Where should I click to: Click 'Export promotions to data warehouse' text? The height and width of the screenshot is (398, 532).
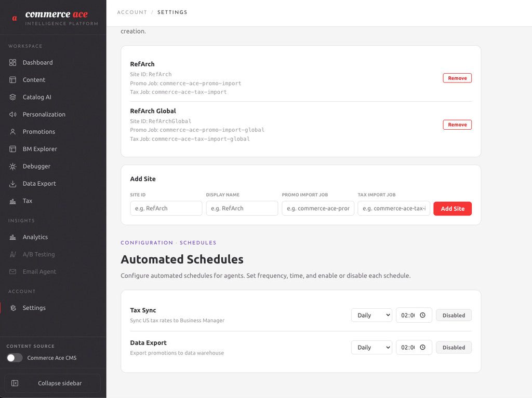point(177,353)
